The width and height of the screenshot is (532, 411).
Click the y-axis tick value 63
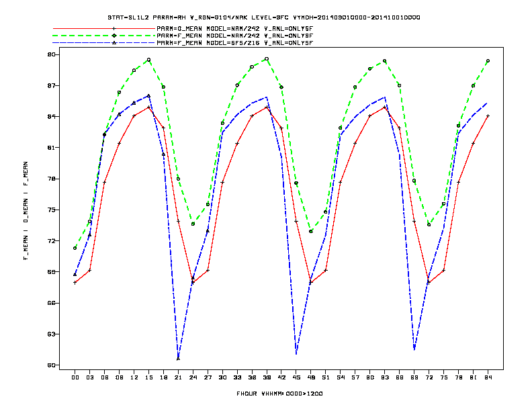[51, 334]
